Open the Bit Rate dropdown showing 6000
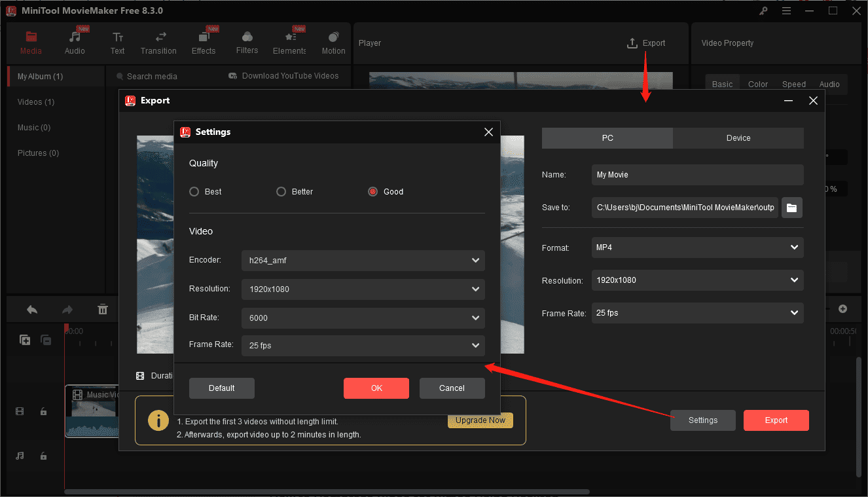 [x=363, y=318]
